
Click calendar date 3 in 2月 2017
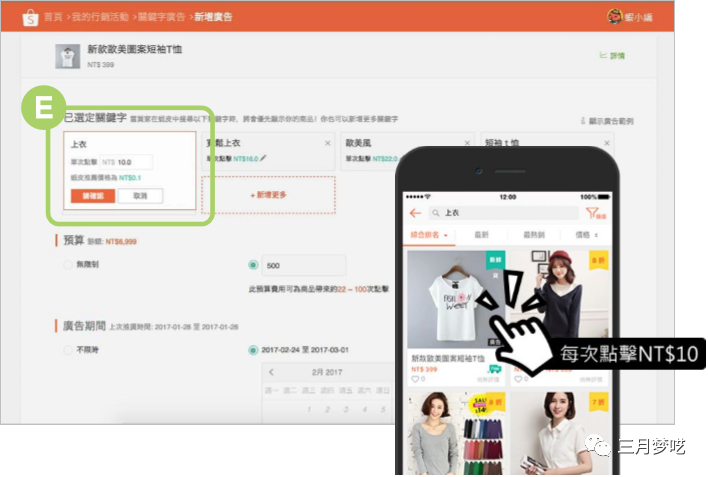tap(346, 409)
